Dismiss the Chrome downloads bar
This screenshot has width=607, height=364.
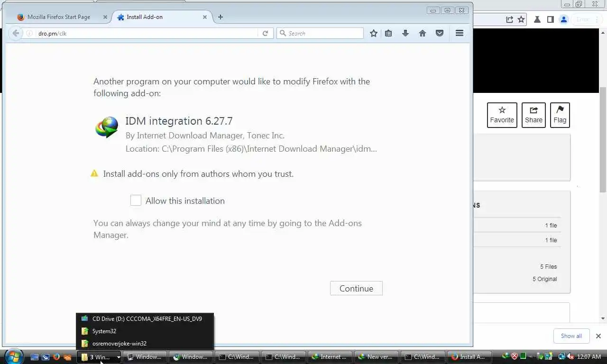598,336
